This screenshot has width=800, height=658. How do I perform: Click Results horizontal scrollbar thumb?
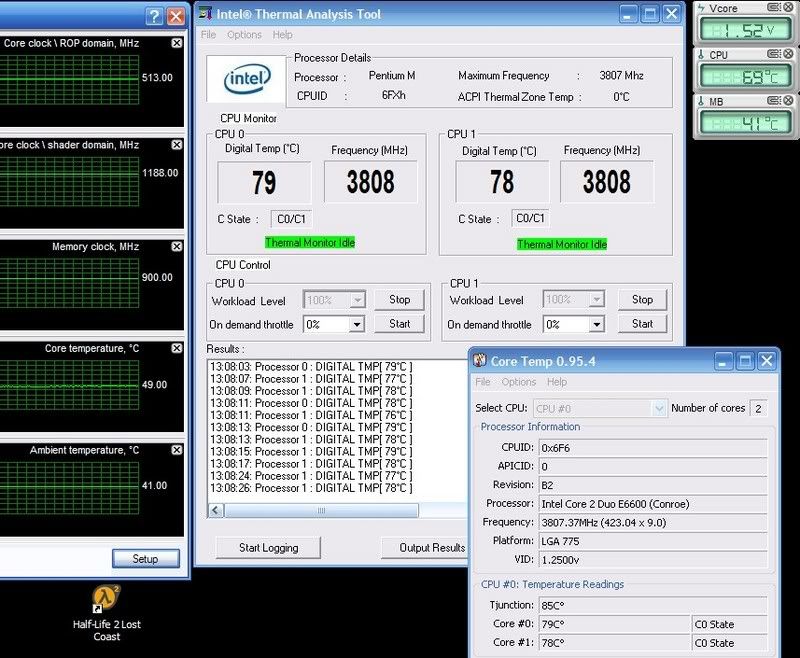click(321, 510)
